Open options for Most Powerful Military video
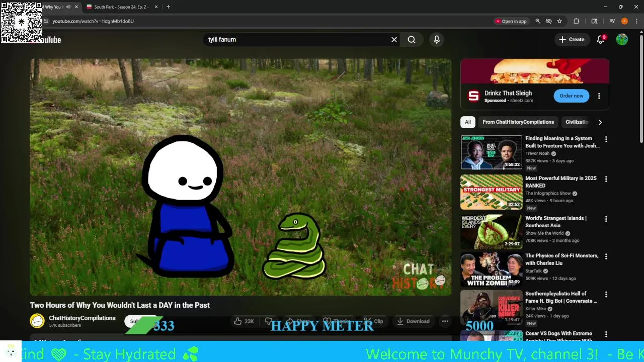 click(x=606, y=179)
